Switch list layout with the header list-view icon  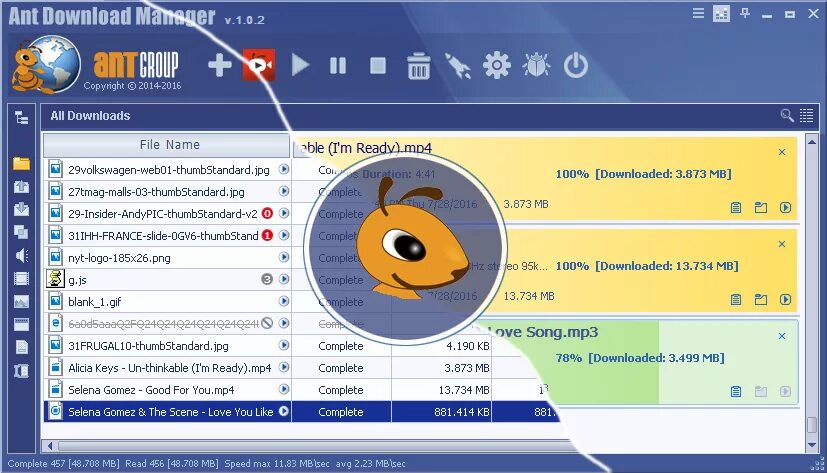pos(806,115)
